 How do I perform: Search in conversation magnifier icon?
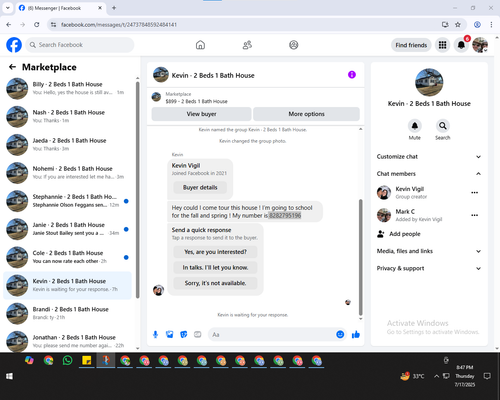click(x=443, y=126)
